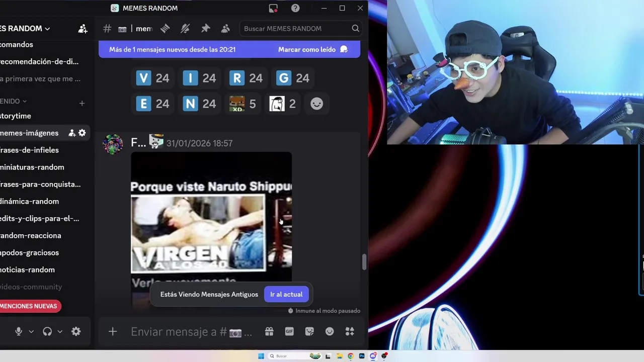Open the message author's avatar
The image size is (644, 362).
pos(113,144)
